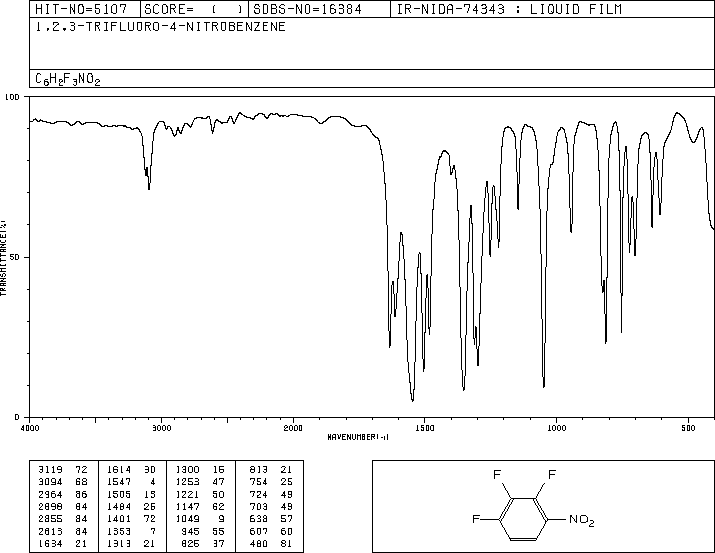Select the SCORE= header field

tap(194, 9)
